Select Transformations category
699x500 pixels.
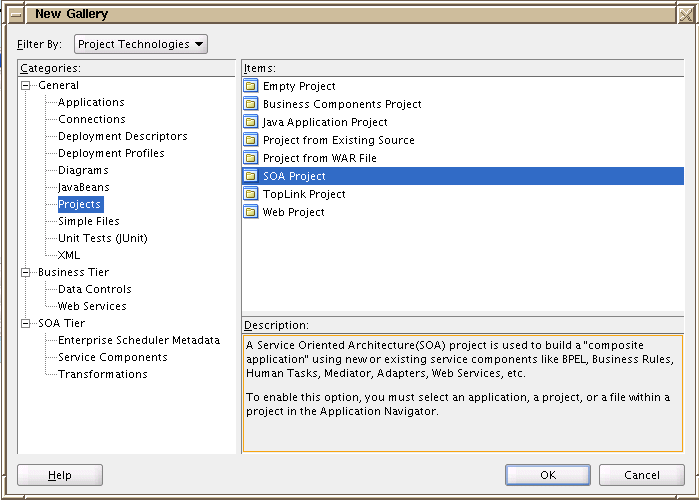coord(103,374)
